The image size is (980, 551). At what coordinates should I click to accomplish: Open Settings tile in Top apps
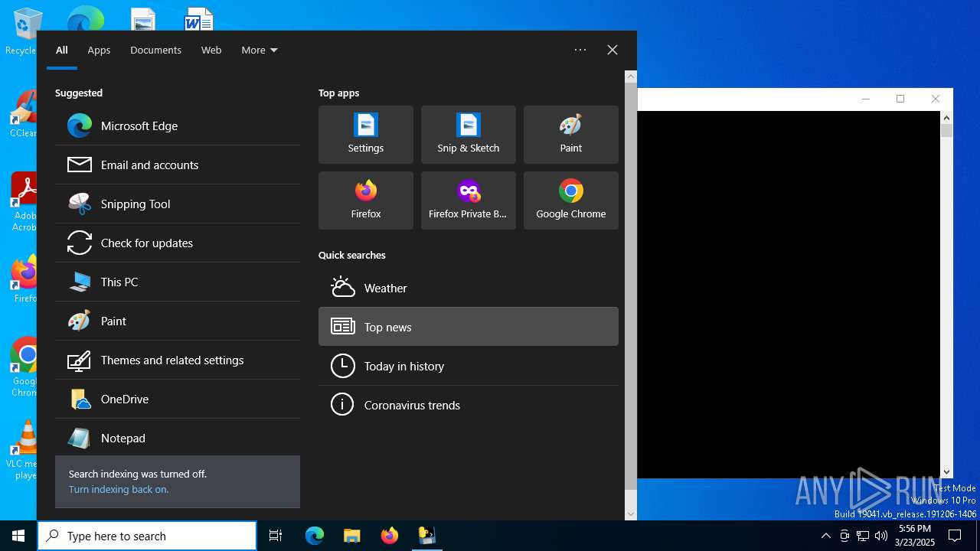tap(366, 135)
